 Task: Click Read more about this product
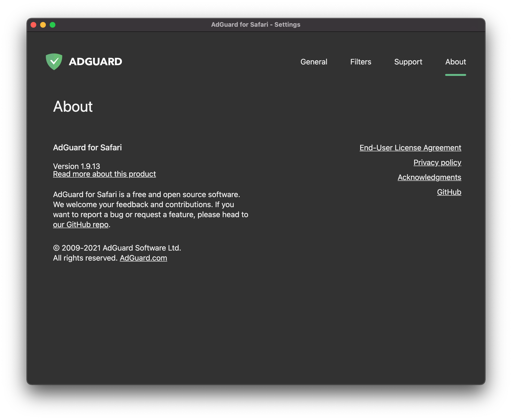click(x=104, y=174)
